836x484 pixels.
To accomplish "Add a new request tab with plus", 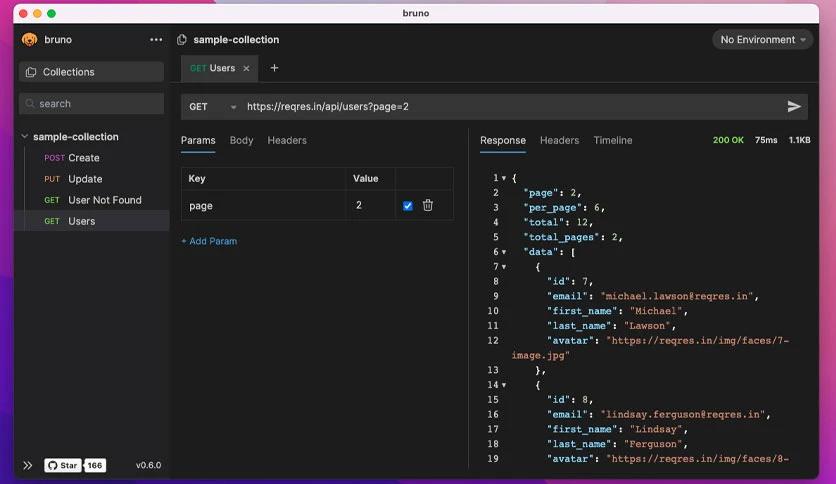I will [x=274, y=68].
